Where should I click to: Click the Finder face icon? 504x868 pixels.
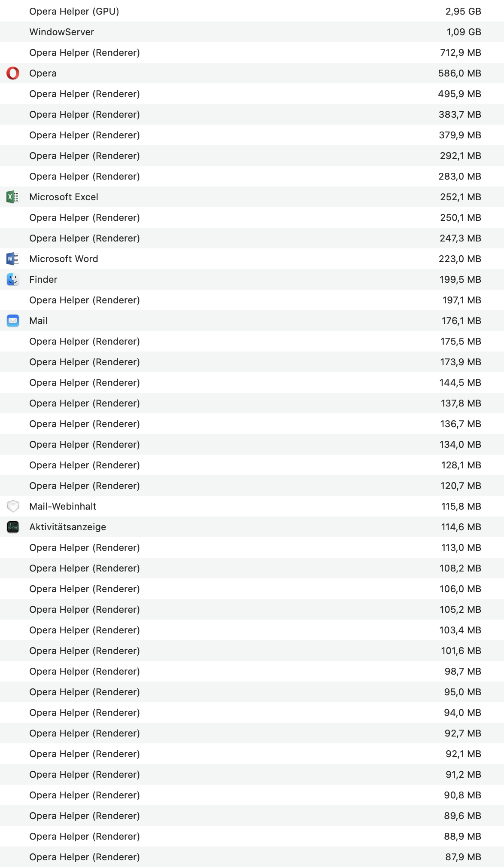[13, 279]
